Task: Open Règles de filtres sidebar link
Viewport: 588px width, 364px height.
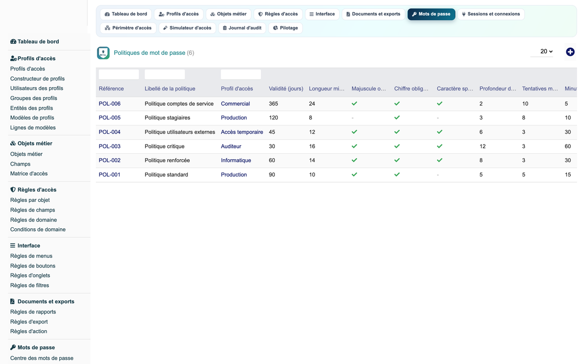Action: click(x=29, y=286)
